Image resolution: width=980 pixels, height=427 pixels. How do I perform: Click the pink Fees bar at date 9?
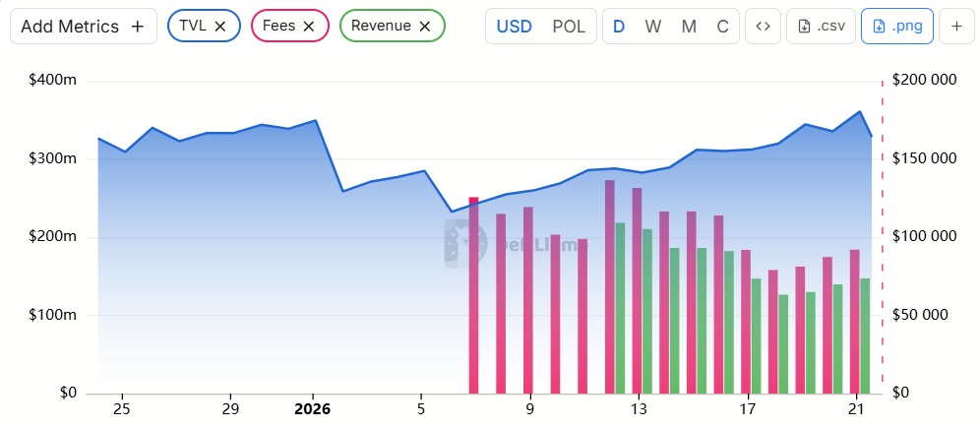click(528, 300)
